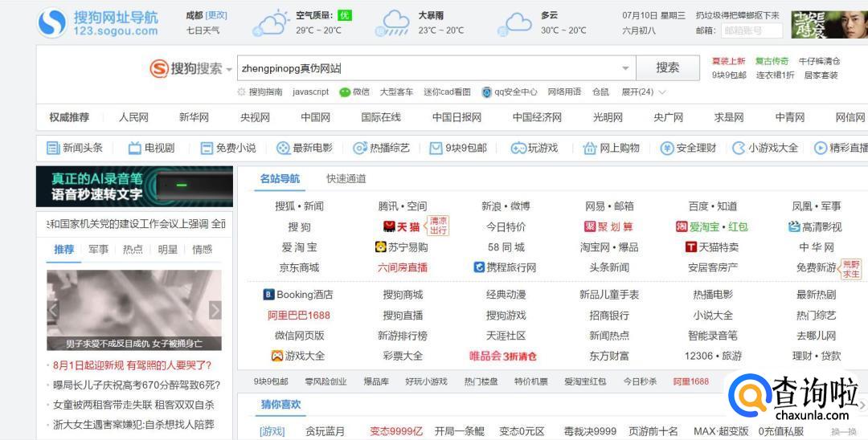868x440 pixels.
Task: Click the AI录音笔 advertisement banner
Action: [x=134, y=186]
